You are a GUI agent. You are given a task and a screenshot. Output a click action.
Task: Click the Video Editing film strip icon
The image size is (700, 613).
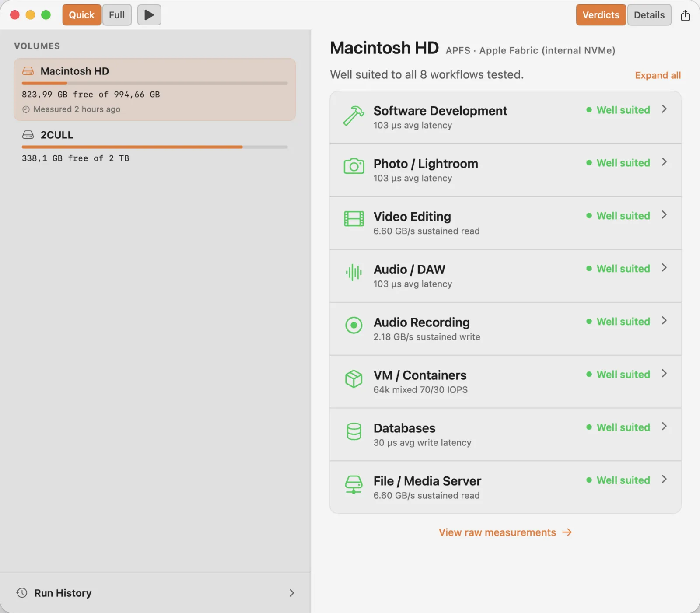coord(353,219)
